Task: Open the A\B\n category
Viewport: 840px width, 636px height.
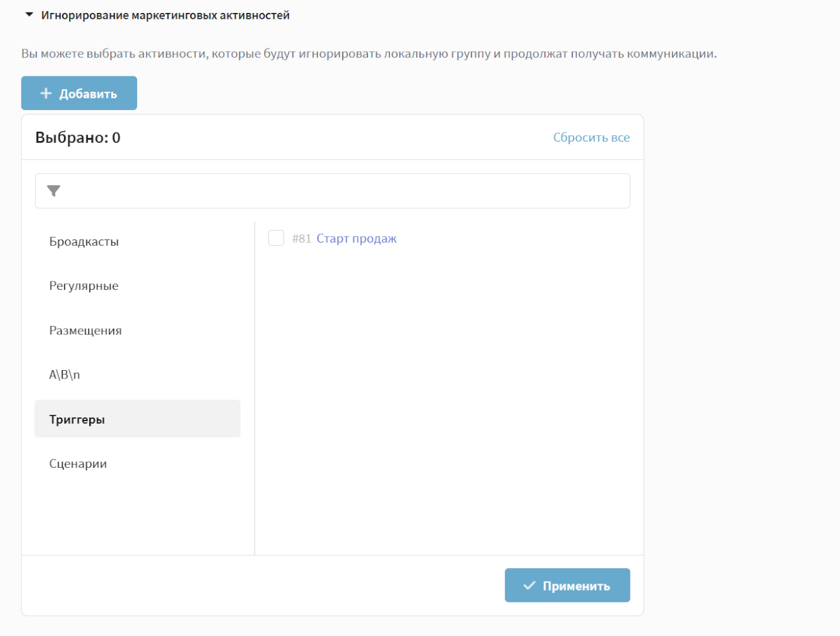Action: (65, 375)
